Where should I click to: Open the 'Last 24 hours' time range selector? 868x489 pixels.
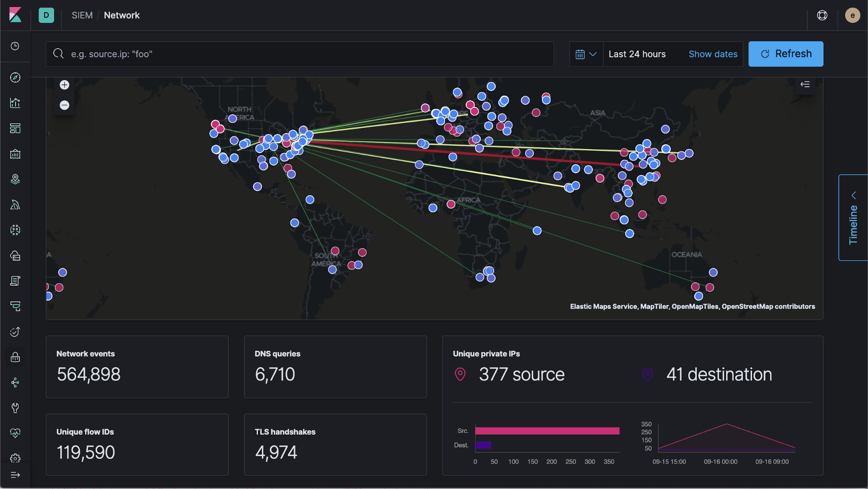[x=637, y=54]
